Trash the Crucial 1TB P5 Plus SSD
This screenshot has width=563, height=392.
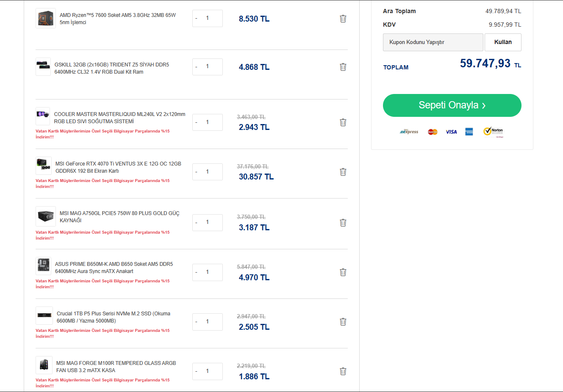pyautogui.click(x=343, y=322)
